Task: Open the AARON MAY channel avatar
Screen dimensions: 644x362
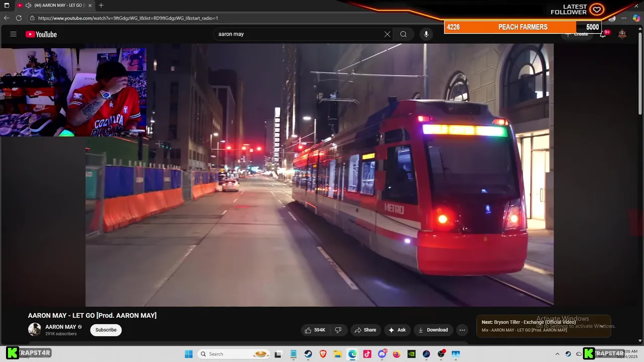Action: (x=34, y=329)
